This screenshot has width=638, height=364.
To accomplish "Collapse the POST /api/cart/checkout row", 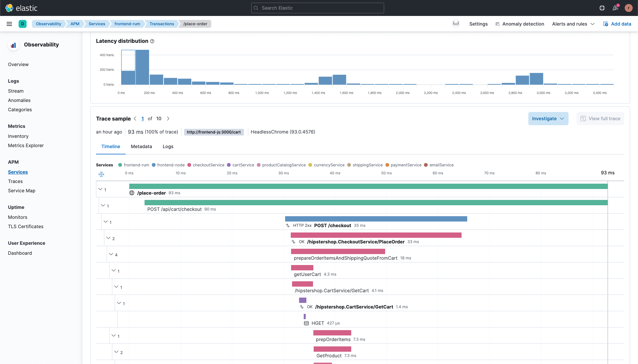I will (x=103, y=205).
